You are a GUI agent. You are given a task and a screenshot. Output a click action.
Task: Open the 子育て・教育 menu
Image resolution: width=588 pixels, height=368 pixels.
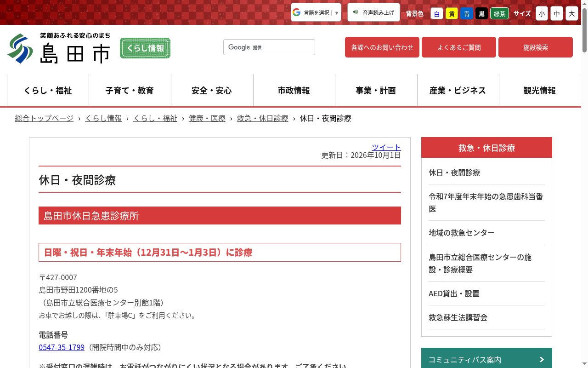130,91
